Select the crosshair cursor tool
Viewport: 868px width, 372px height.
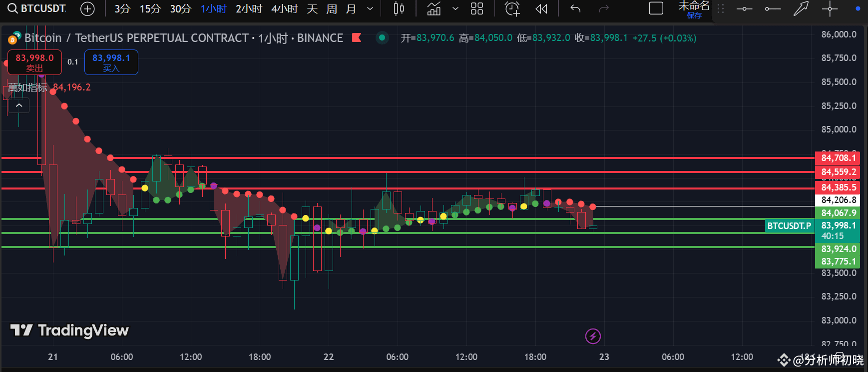tap(830, 8)
